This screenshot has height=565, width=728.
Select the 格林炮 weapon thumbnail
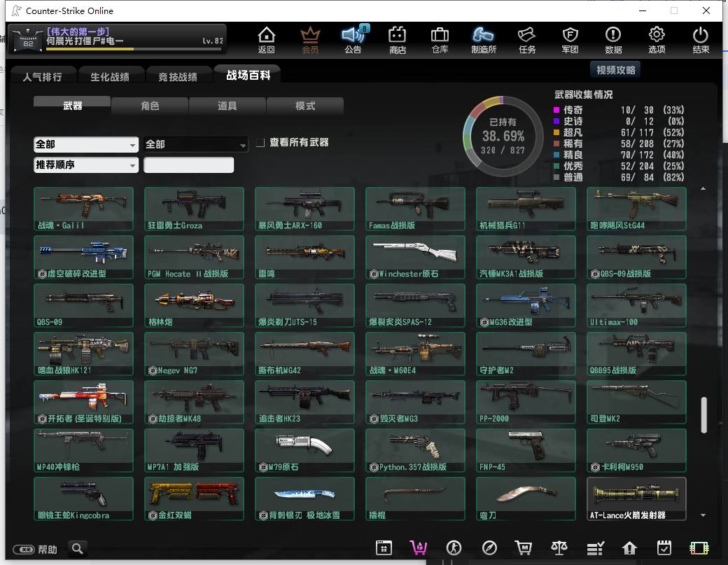pos(194,305)
